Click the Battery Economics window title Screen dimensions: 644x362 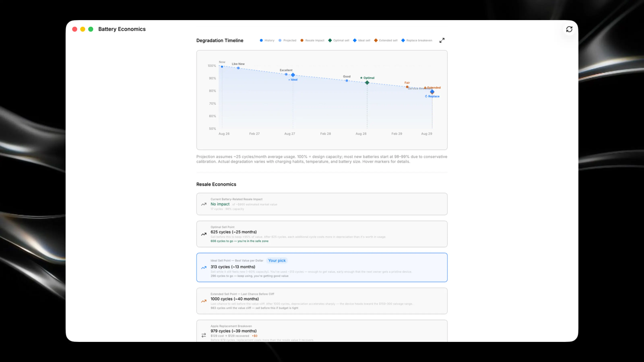[x=122, y=29]
